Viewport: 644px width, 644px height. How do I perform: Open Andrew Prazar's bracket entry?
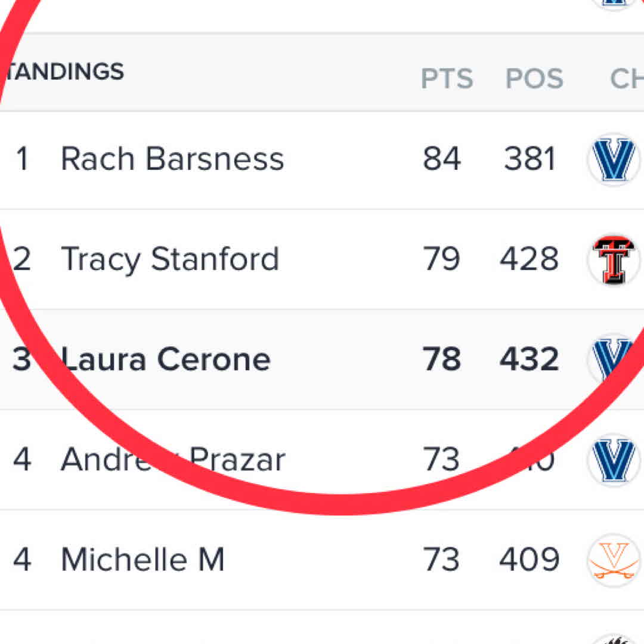pos(173,460)
